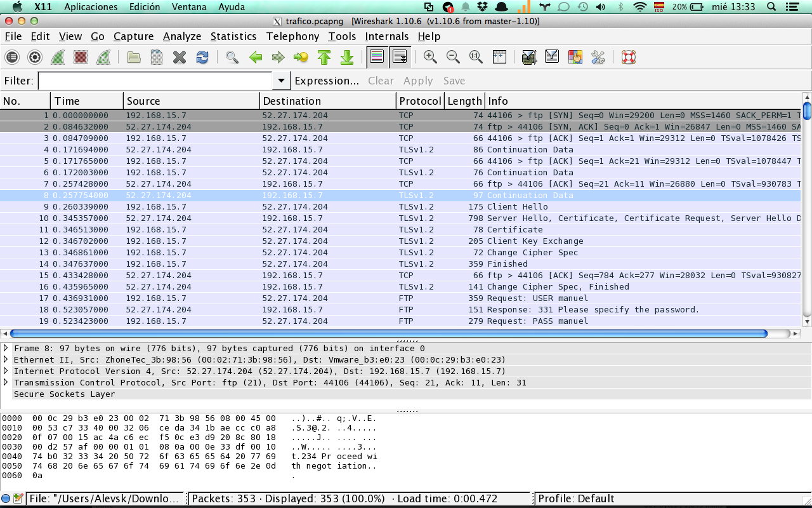
Task: Select packet 17 with USER manuel request
Action: click(254, 298)
